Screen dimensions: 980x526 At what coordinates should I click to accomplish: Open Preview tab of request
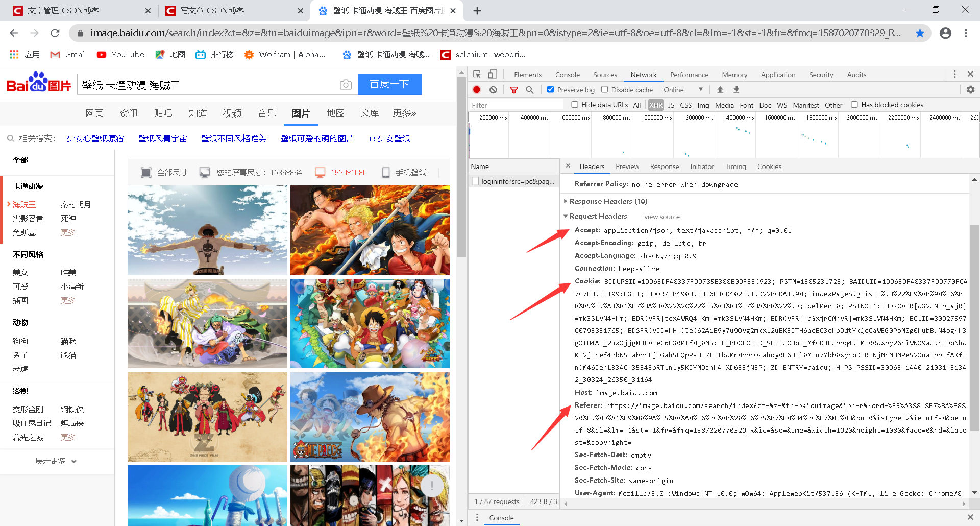click(x=627, y=166)
